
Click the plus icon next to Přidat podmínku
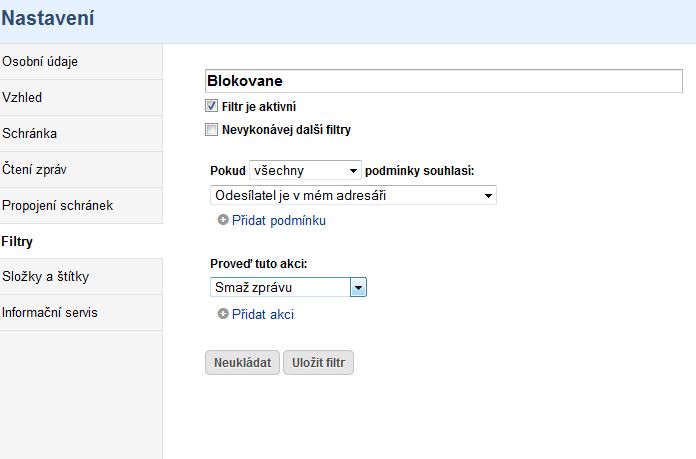[x=223, y=220]
